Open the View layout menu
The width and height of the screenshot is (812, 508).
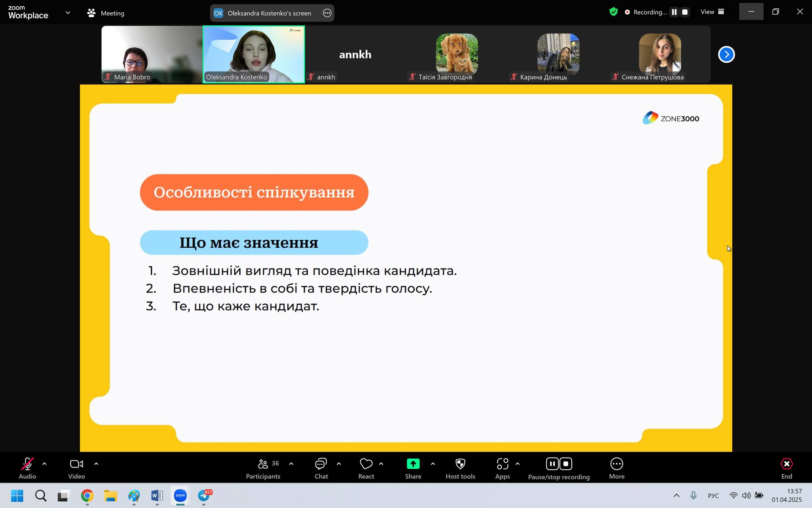[x=712, y=12]
